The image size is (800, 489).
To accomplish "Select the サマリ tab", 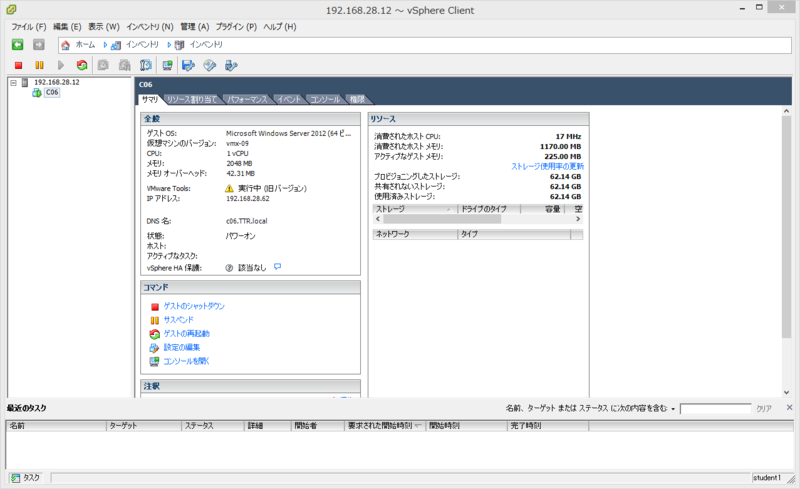I will tap(150, 100).
